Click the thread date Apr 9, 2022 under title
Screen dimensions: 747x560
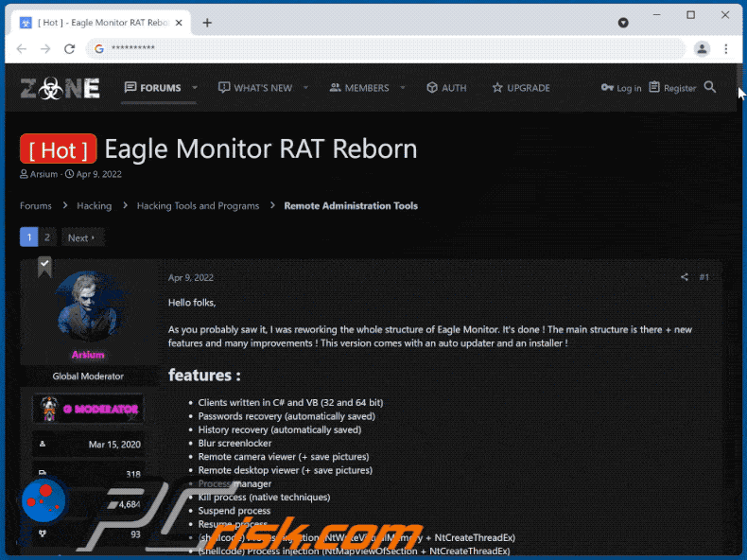point(98,174)
